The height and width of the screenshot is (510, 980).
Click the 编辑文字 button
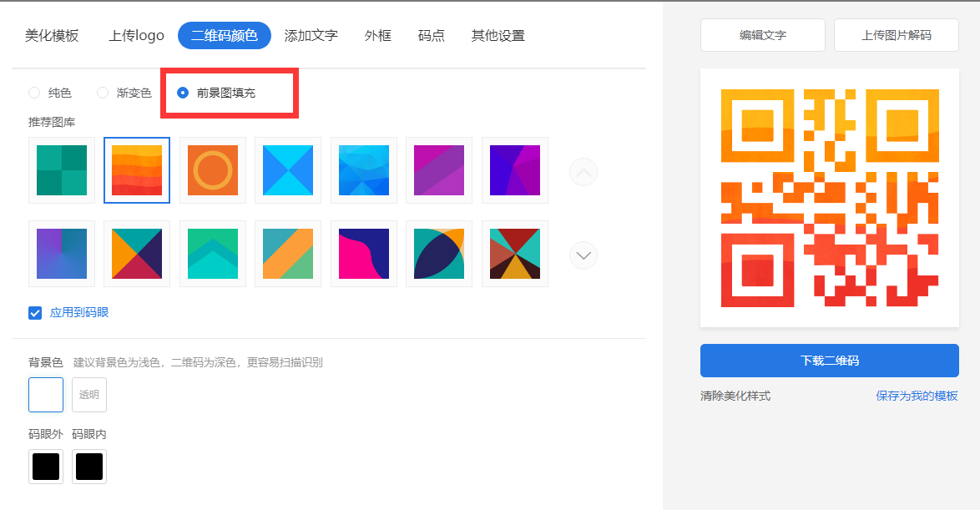(x=762, y=35)
